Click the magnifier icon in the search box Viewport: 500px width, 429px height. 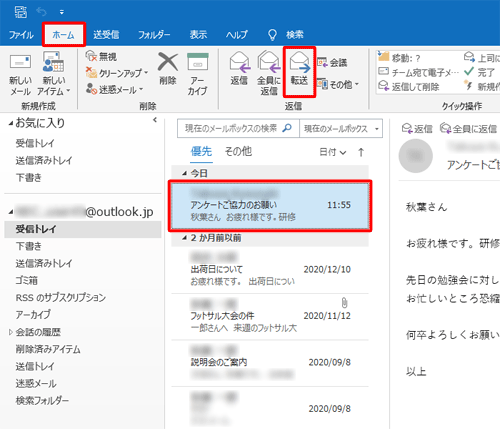click(x=287, y=128)
